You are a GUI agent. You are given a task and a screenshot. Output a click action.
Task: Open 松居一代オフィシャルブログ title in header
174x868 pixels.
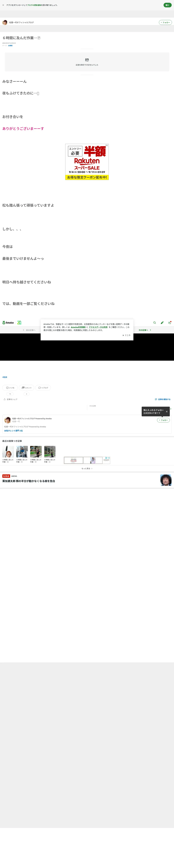21,23
